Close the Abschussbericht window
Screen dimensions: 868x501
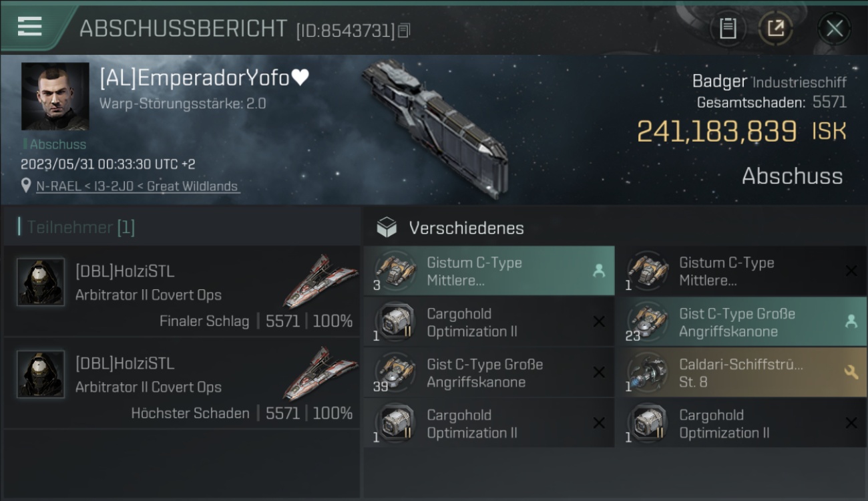834,29
